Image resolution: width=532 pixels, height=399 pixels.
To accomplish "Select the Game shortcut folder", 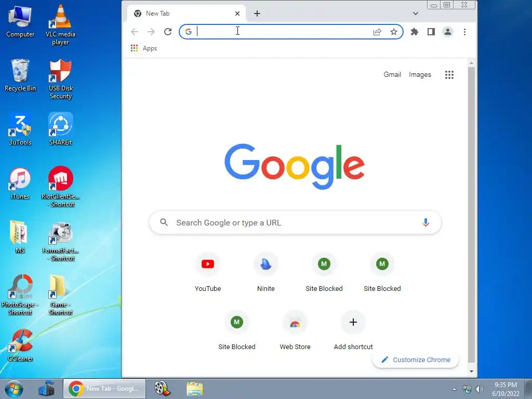I will click(60, 295).
